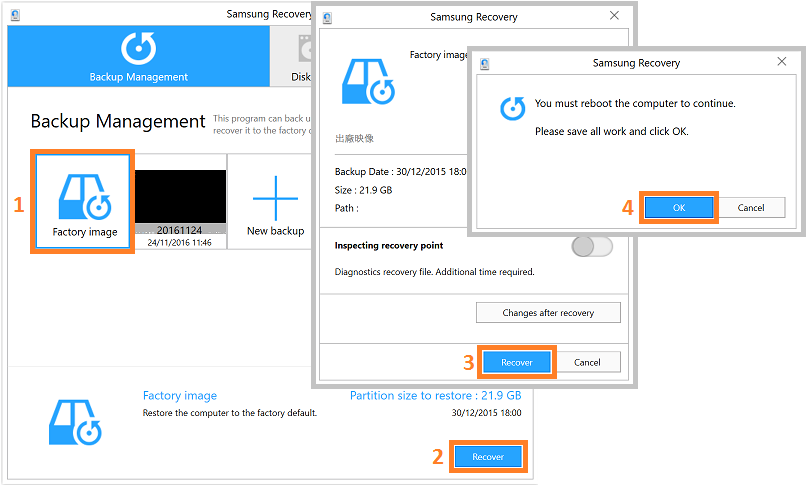The image size is (809, 485).
Task: Open Changes after recovery
Action: [548, 313]
